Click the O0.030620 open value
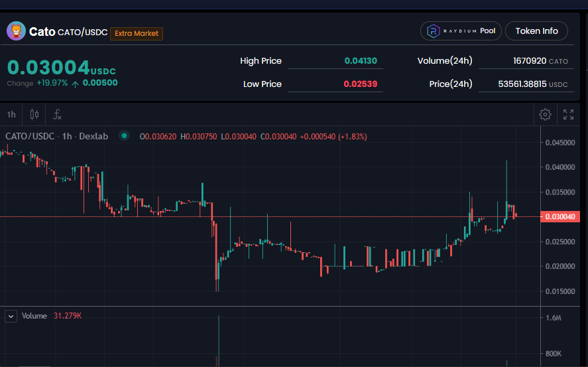Screen dimensions: 588x367 click(x=158, y=137)
